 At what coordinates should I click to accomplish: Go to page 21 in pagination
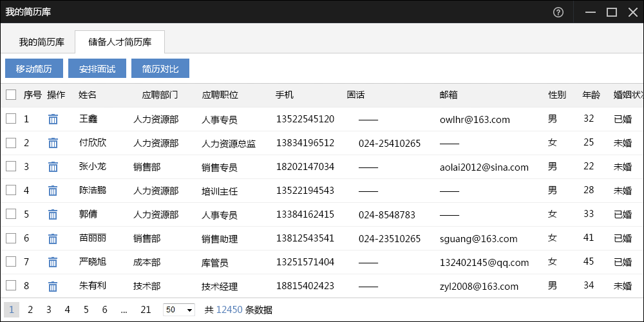point(146,310)
